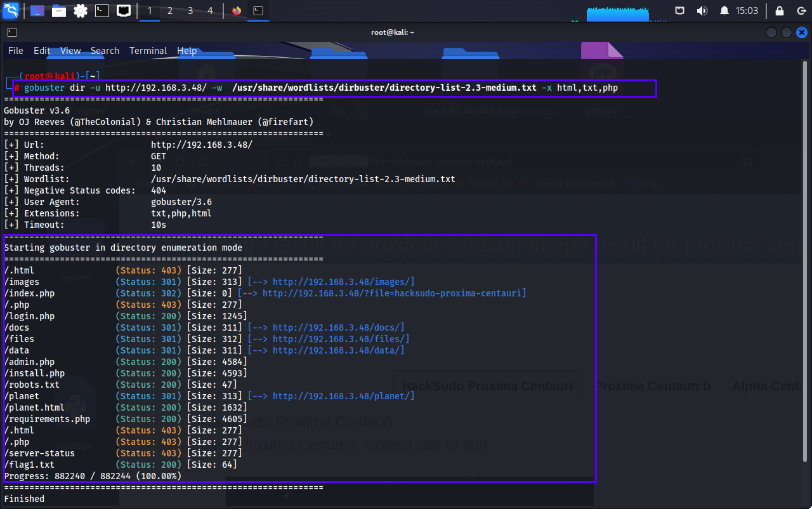Click the show desktop panel icon

tap(37, 11)
